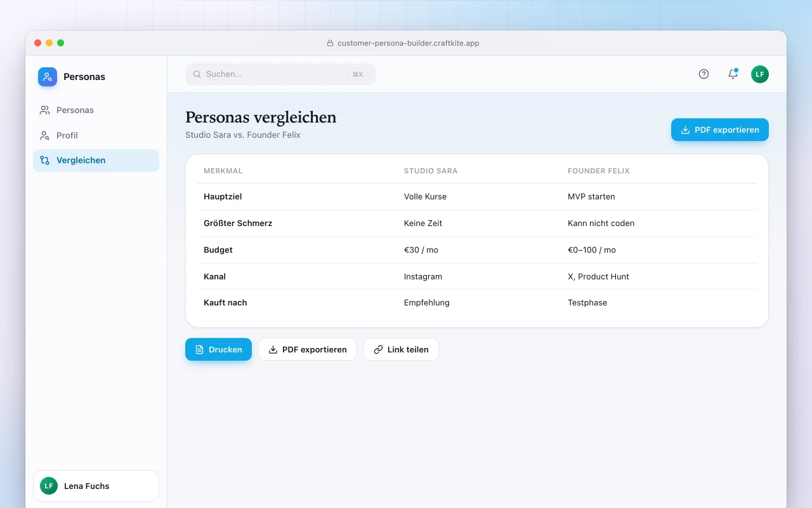Viewport: 812px width, 508px height.
Task: Click the X, Product Hunt cell
Action: click(x=598, y=277)
